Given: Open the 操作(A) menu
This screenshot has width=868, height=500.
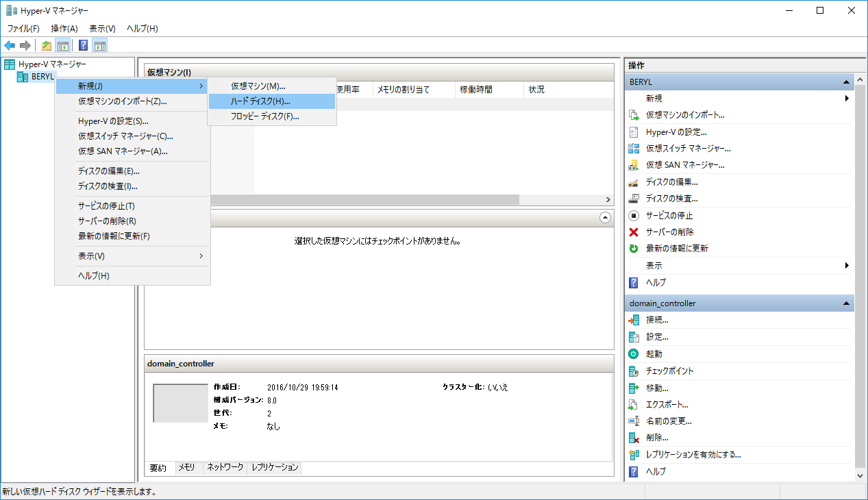Looking at the screenshot, I should click(64, 29).
